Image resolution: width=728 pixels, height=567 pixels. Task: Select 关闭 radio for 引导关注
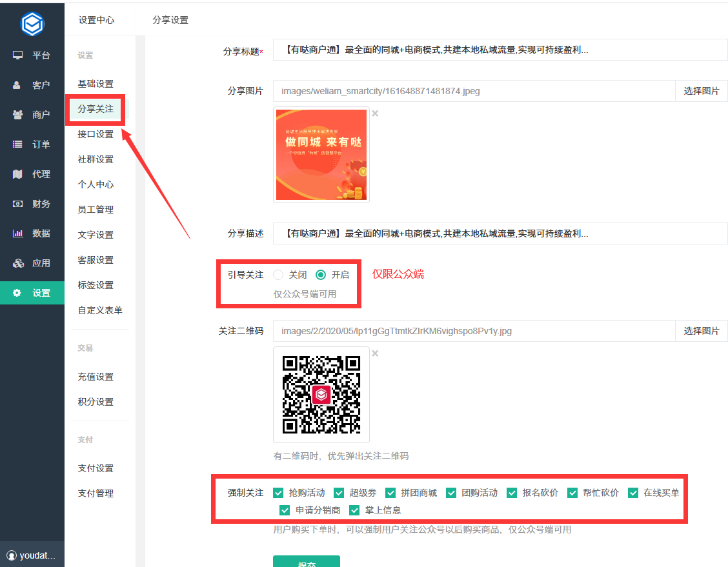click(278, 275)
